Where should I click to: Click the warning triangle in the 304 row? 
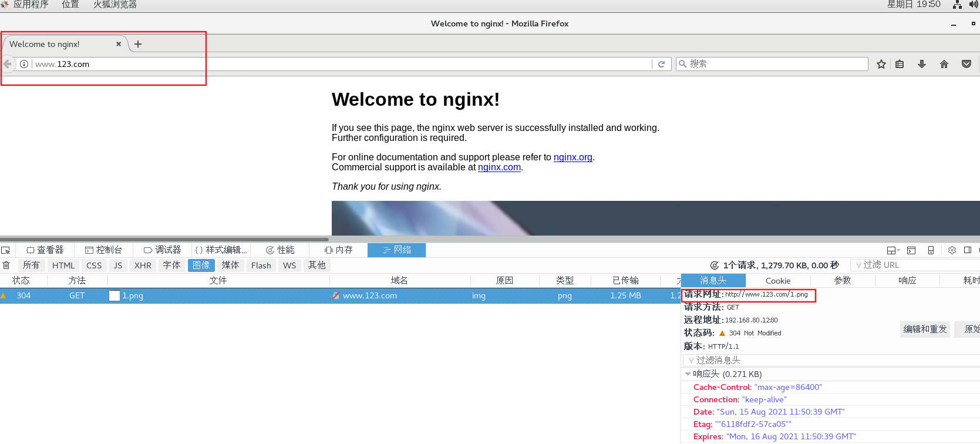pyautogui.click(x=3, y=295)
